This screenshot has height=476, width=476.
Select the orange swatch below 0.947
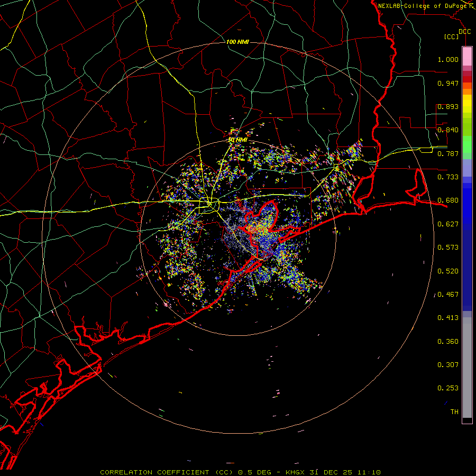pyautogui.click(x=467, y=91)
